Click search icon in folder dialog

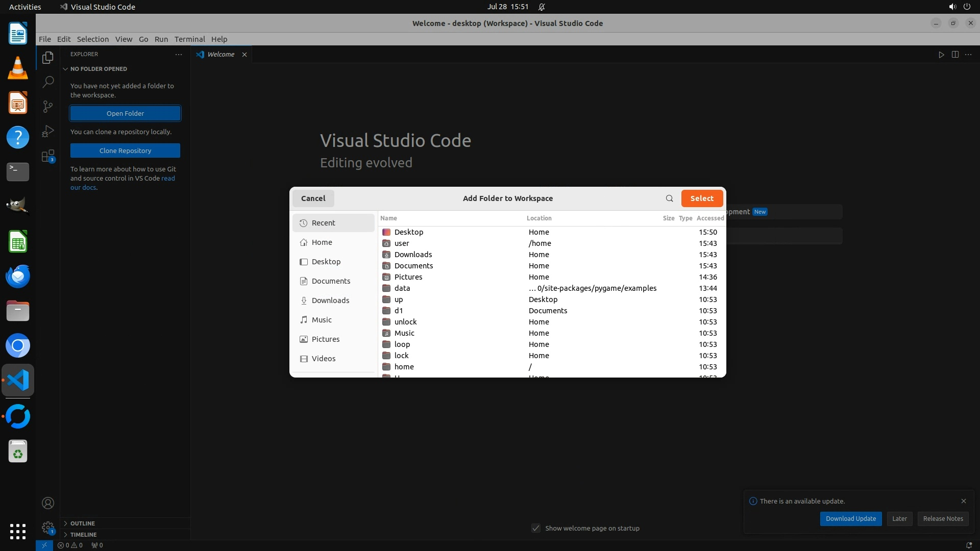coord(669,198)
